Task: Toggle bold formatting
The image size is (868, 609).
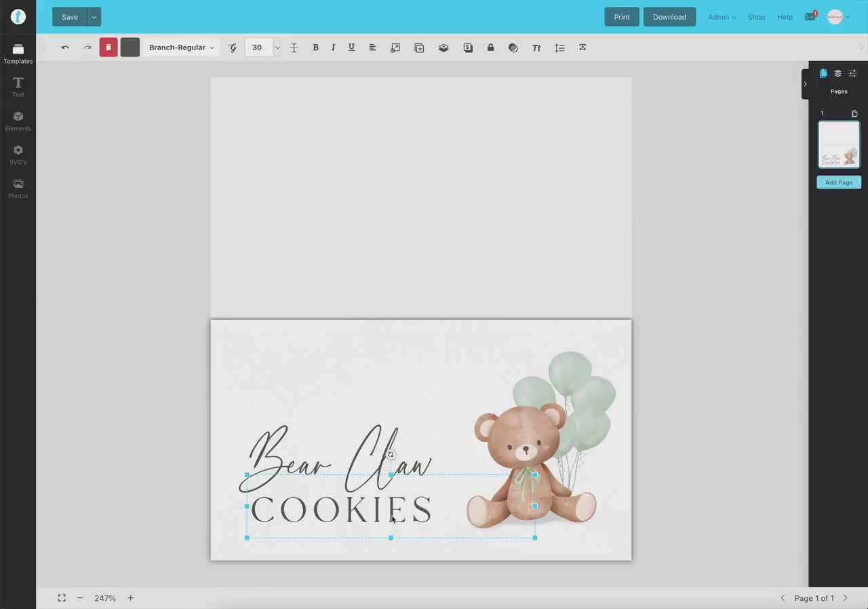Action: point(315,47)
